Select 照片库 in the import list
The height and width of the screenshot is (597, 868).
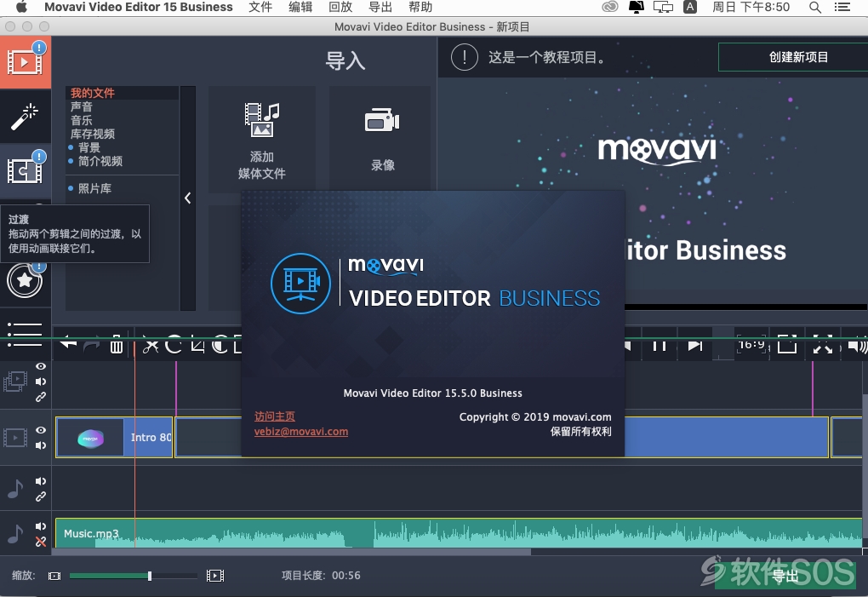94,188
